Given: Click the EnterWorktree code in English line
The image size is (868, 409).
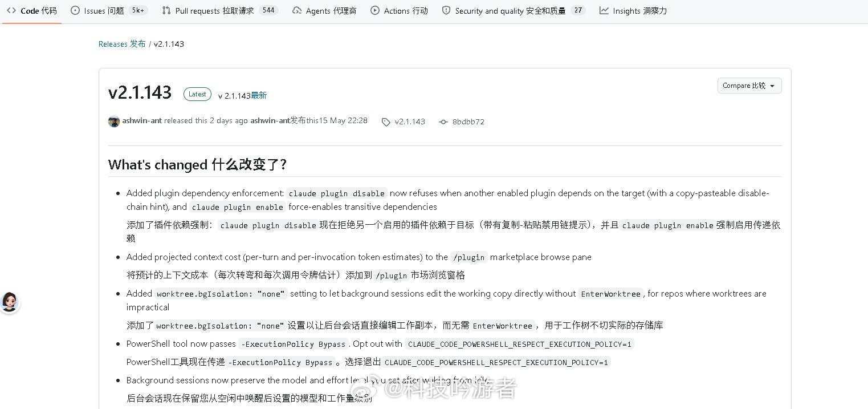Looking at the screenshot, I should [x=611, y=294].
